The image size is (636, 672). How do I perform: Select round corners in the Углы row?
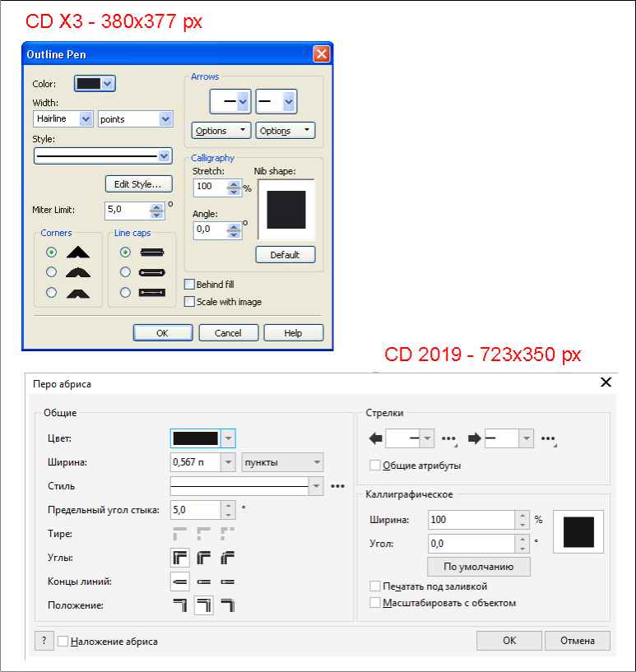point(203,558)
